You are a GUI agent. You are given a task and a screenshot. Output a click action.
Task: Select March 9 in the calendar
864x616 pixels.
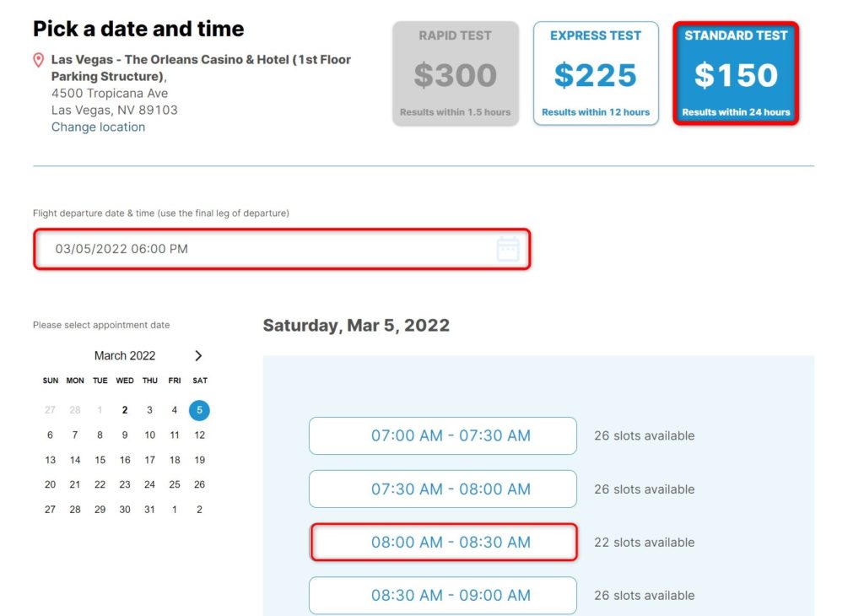tap(125, 435)
